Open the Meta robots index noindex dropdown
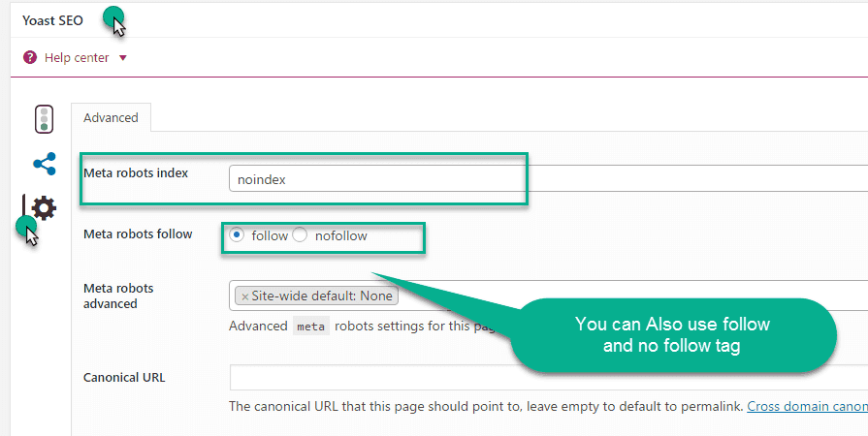 pyautogui.click(x=548, y=179)
